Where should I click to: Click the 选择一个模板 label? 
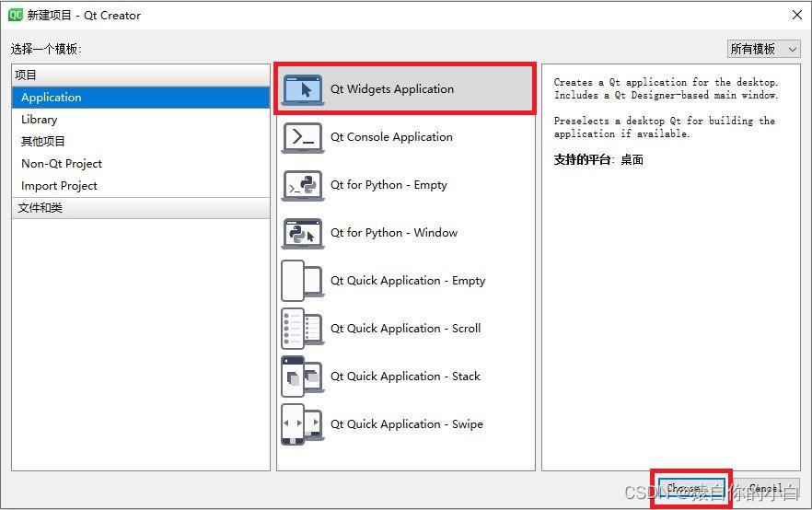(46, 49)
